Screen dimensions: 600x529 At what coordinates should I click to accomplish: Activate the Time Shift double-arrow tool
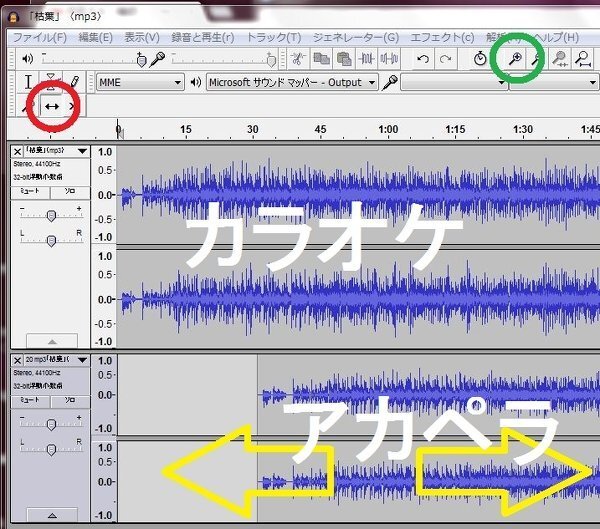(x=51, y=106)
